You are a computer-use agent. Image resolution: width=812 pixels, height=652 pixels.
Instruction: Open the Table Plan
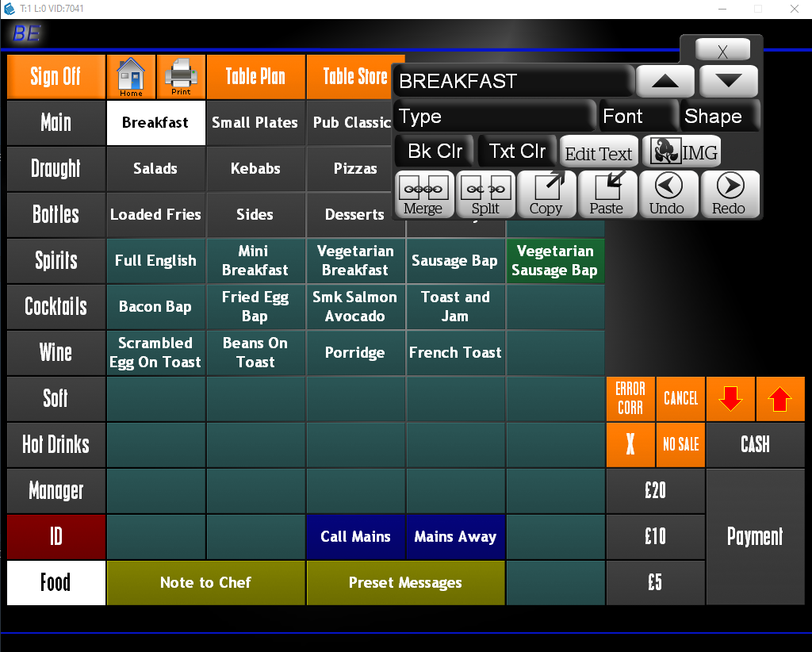pyautogui.click(x=255, y=77)
